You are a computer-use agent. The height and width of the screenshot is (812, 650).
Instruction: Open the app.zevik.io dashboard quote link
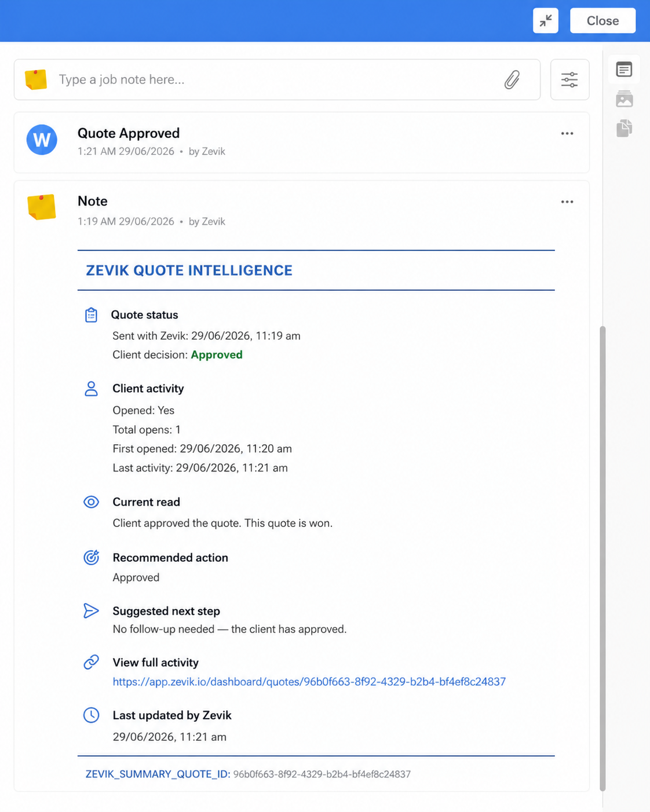[309, 682]
